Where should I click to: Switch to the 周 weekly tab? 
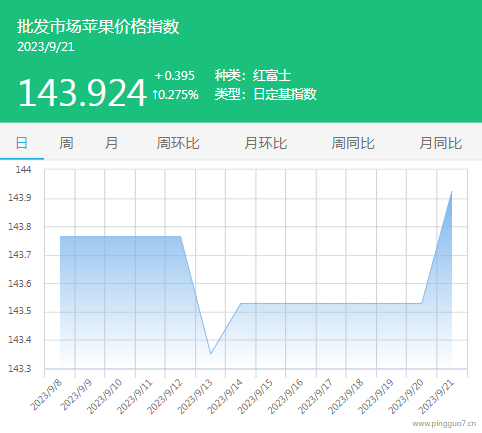(66, 143)
